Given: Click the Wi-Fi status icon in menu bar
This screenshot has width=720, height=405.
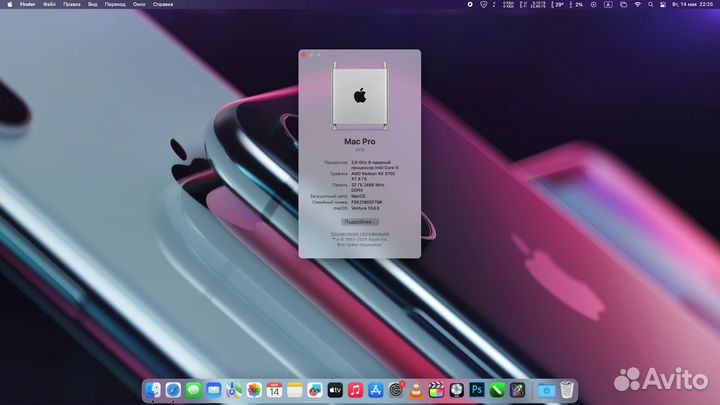Looking at the screenshot, I should [x=637, y=4].
